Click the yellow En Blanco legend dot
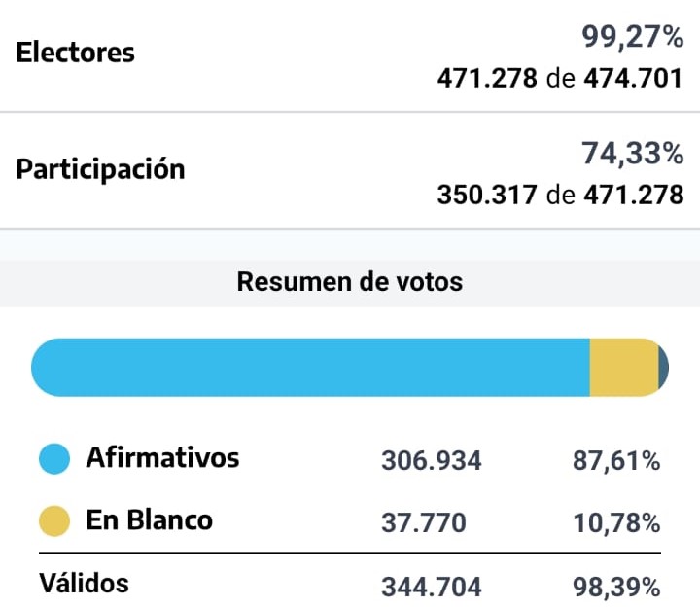This screenshot has height=608, width=700. pos(54,521)
